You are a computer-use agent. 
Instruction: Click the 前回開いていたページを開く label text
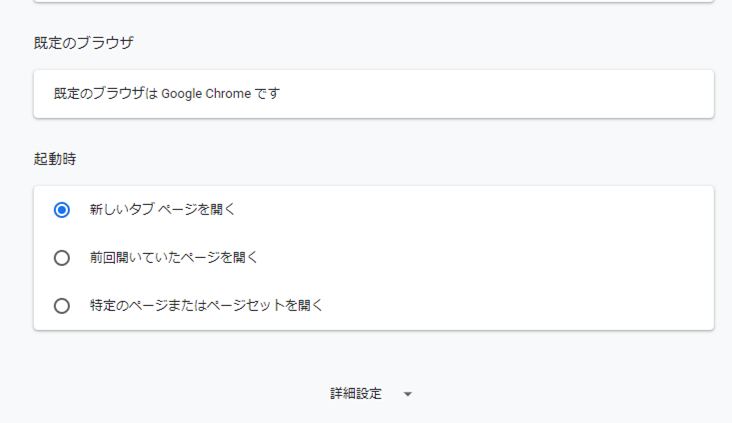[x=174, y=257]
